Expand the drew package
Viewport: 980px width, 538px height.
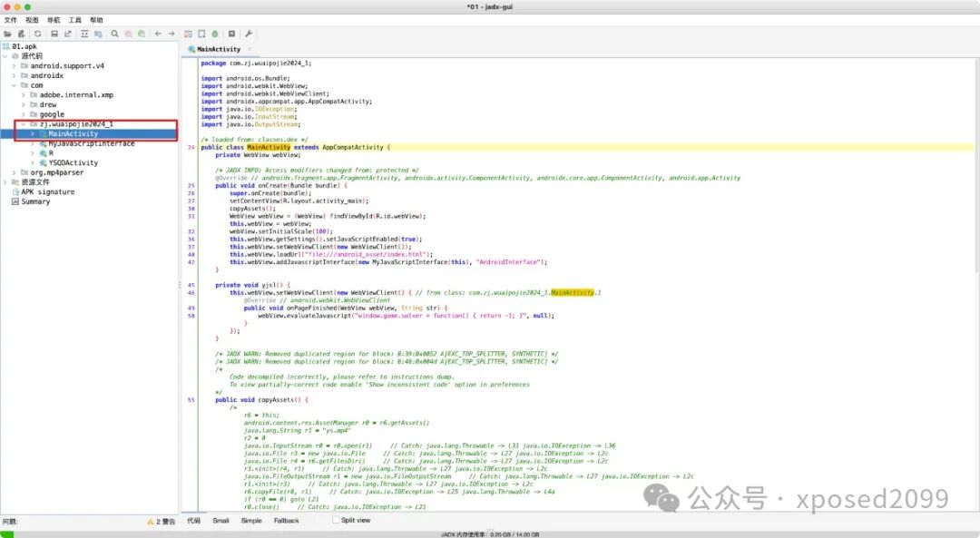click(24, 104)
